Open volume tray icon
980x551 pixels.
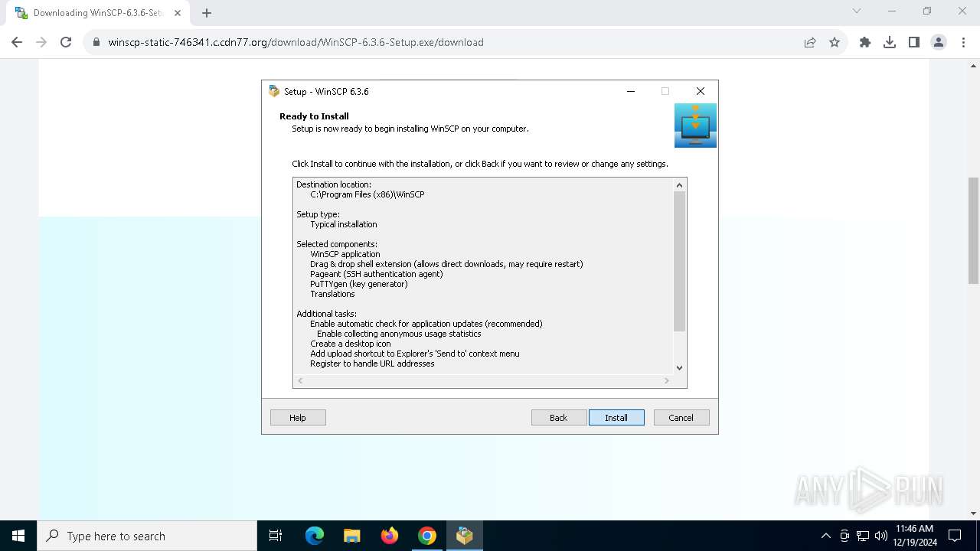(x=881, y=536)
